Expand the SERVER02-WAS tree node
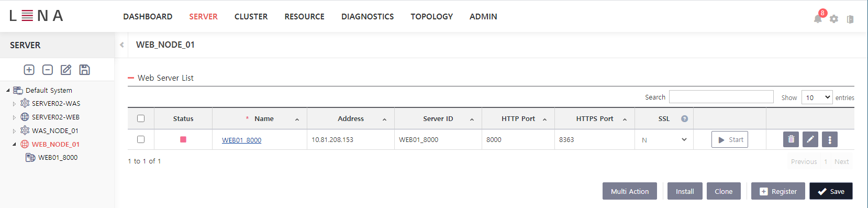Viewport: 868px width, 208px height. tap(14, 104)
